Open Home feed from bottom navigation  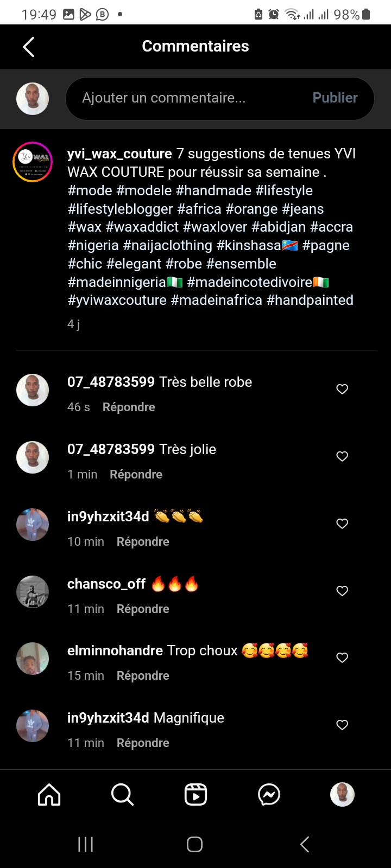[49, 795]
